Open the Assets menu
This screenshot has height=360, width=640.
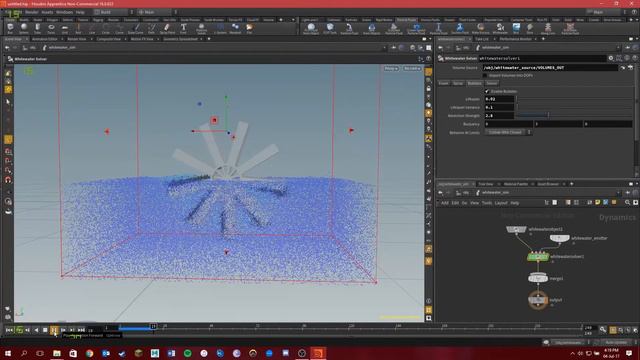[x=47, y=12]
